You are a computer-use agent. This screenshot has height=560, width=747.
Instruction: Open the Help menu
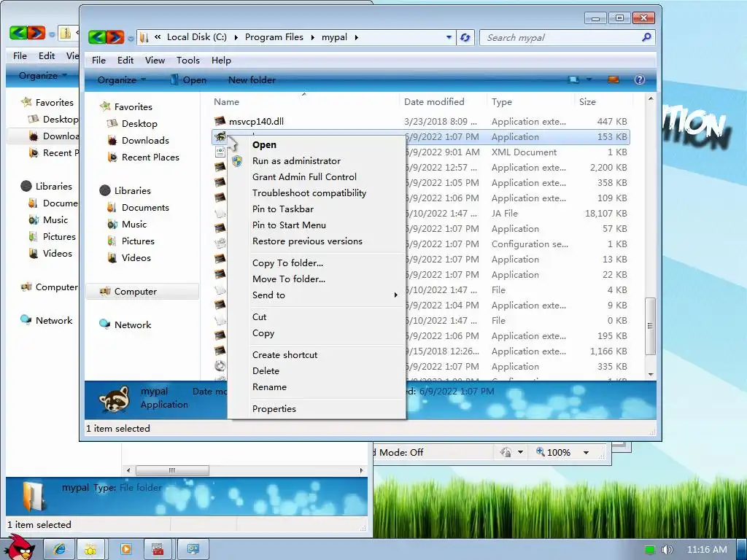[221, 61]
